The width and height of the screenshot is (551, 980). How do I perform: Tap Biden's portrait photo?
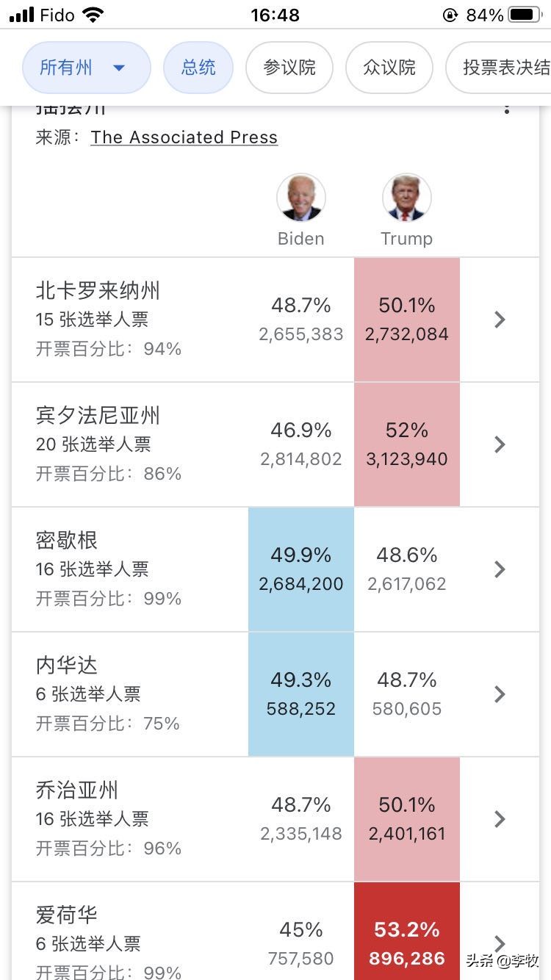click(301, 198)
